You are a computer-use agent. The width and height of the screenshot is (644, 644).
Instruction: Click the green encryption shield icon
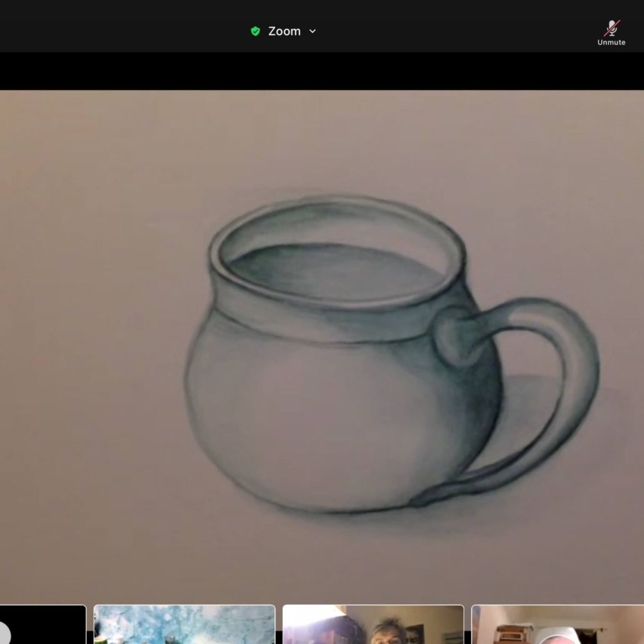tap(256, 31)
